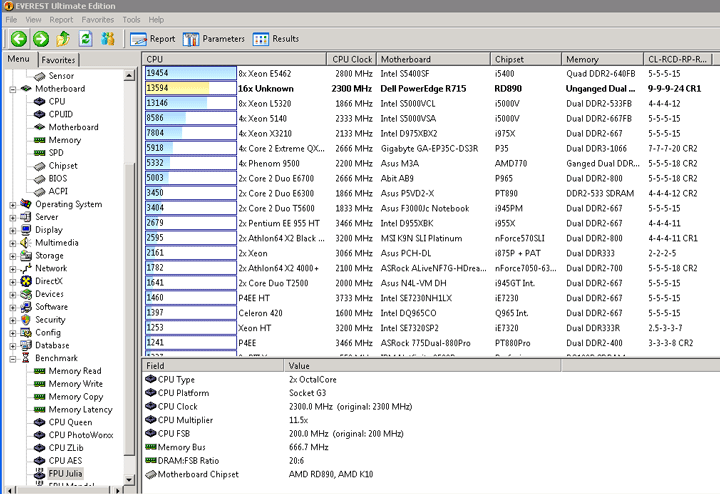
Task: Select the CPU PhotoWorxx benchmark icon
Action: (40, 435)
